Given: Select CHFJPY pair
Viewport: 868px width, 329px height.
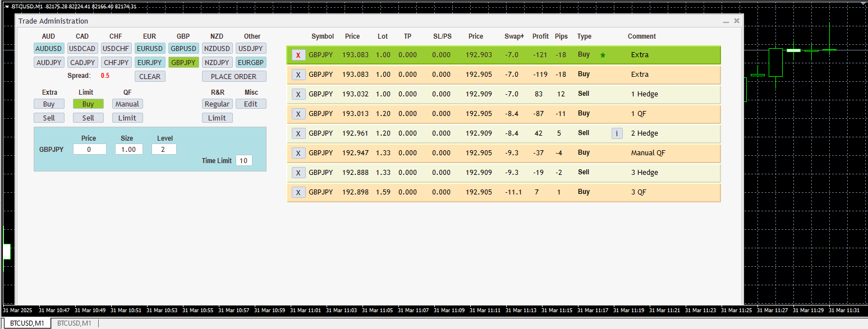Looking at the screenshot, I should point(116,63).
